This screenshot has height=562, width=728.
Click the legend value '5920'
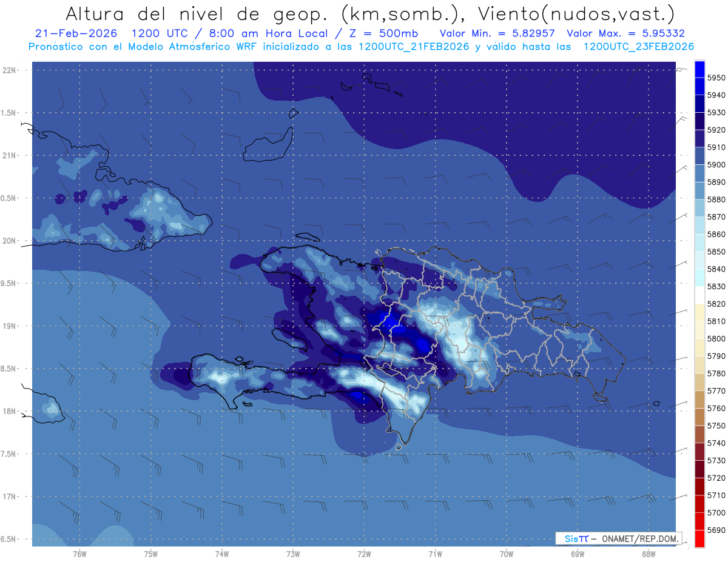pyautogui.click(x=716, y=130)
